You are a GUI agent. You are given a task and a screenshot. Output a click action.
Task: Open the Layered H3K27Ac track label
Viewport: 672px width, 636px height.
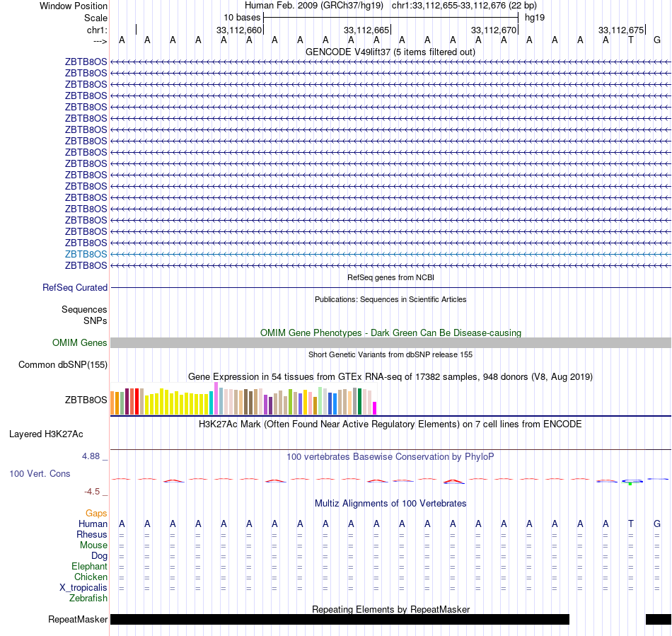click(46, 434)
